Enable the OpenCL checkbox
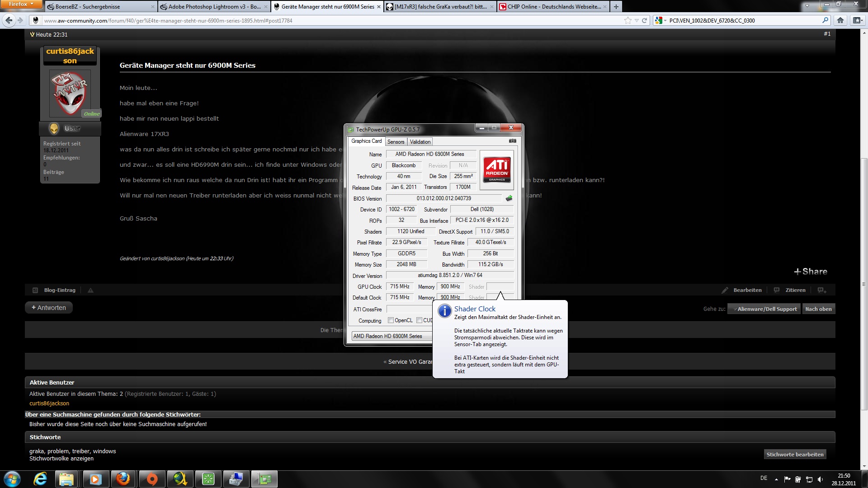868x488 pixels. [391, 320]
